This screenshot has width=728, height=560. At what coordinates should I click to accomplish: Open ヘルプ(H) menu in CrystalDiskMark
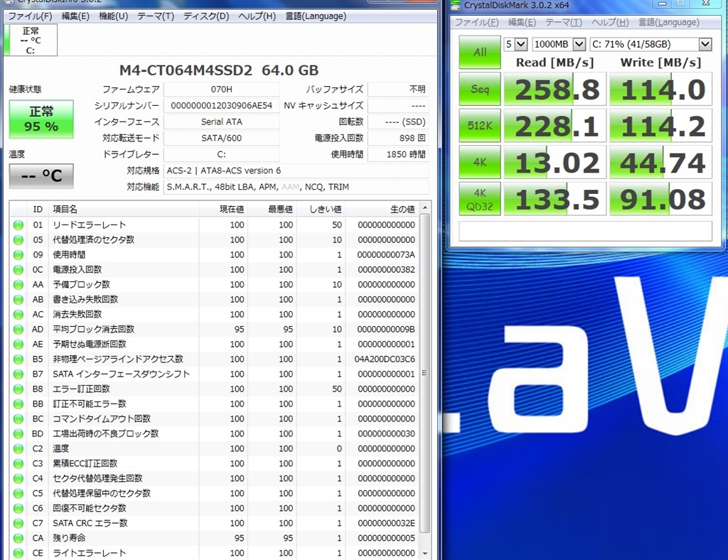(609, 22)
